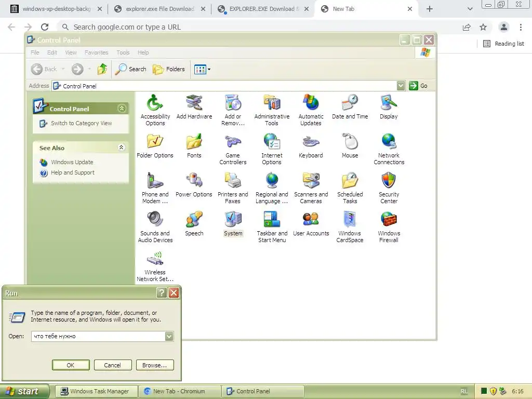The image size is (532, 399).
Task: Open the View menu
Action: tap(71, 52)
